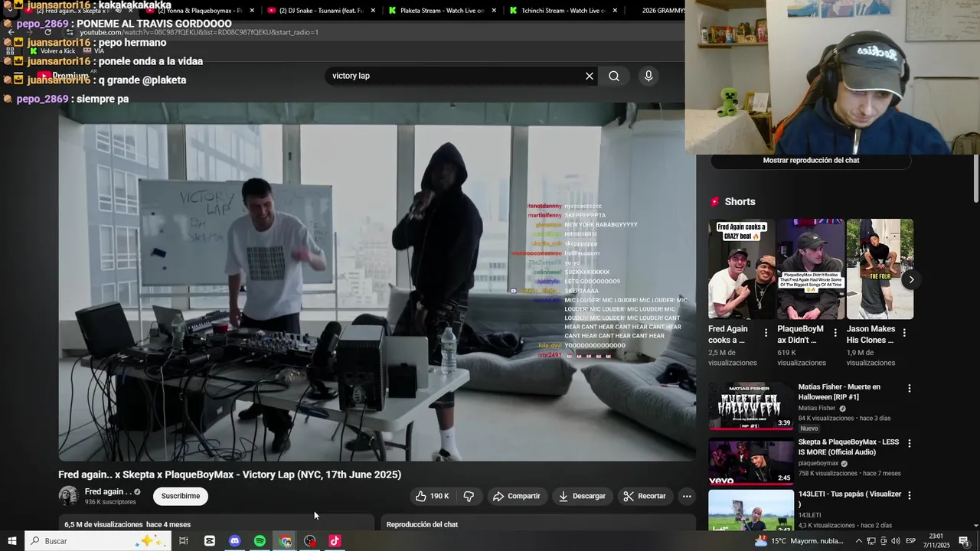Open more actions three-dot menu under video
Screen dimensions: 980x551
(687, 496)
